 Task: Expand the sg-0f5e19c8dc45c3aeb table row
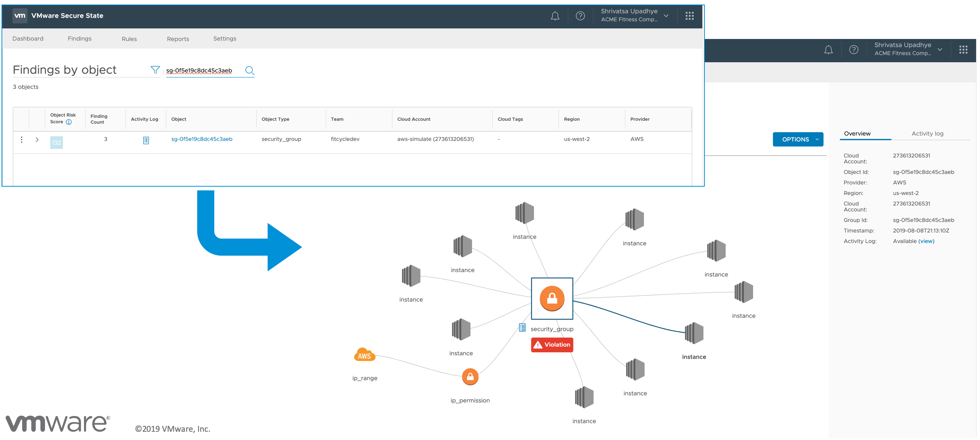pos(37,139)
